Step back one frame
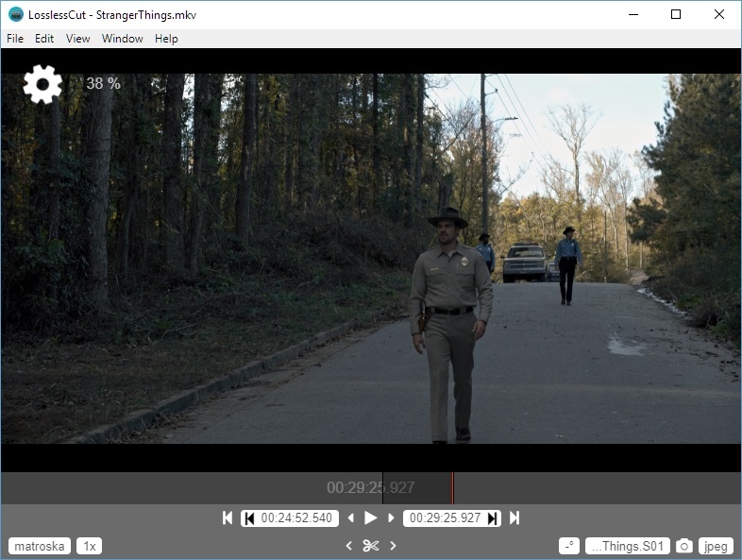The image size is (742, 560). [x=351, y=518]
